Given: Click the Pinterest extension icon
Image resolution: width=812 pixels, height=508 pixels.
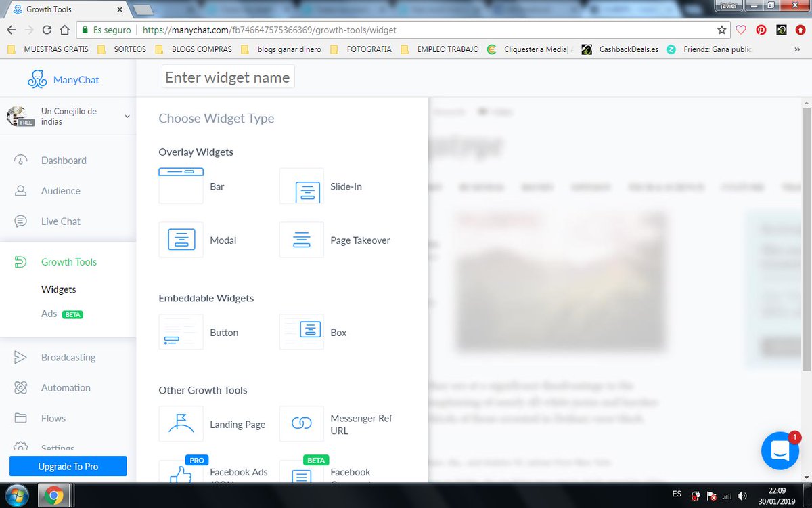Looking at the screenshot, I should (x=761, y=30).
